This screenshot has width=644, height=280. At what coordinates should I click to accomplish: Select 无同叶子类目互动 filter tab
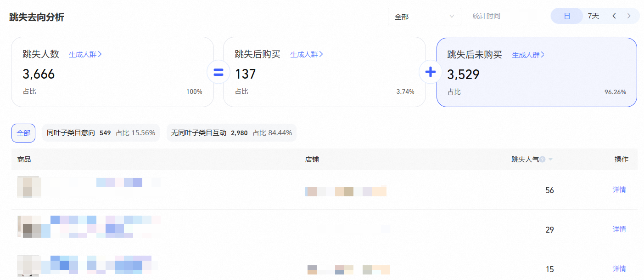[x=231, y=133]
